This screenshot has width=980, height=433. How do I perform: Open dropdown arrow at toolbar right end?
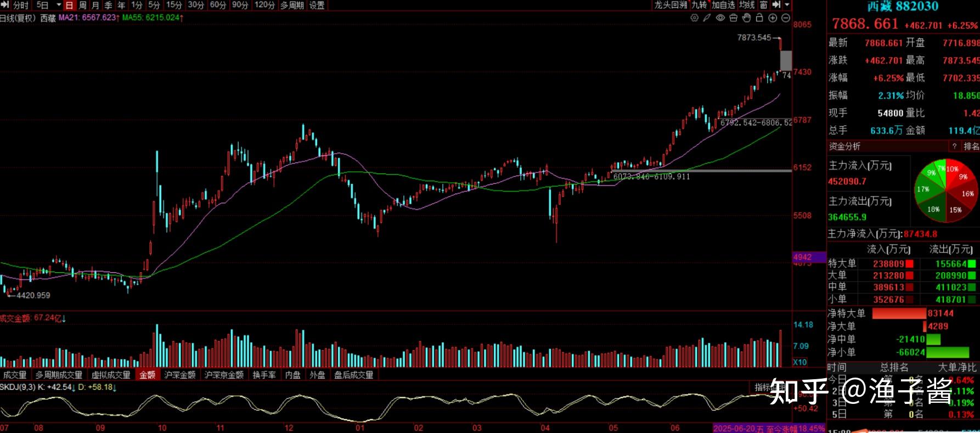pos(787,5)
